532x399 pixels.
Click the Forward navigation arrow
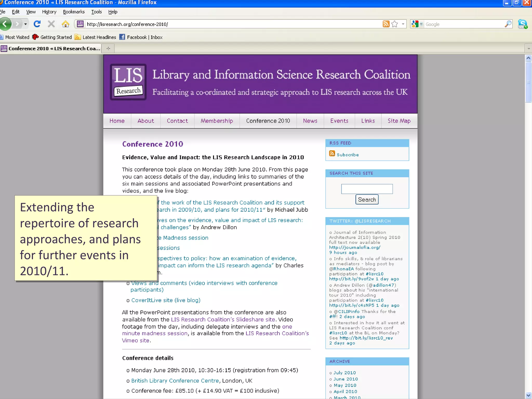pos(17,24)
